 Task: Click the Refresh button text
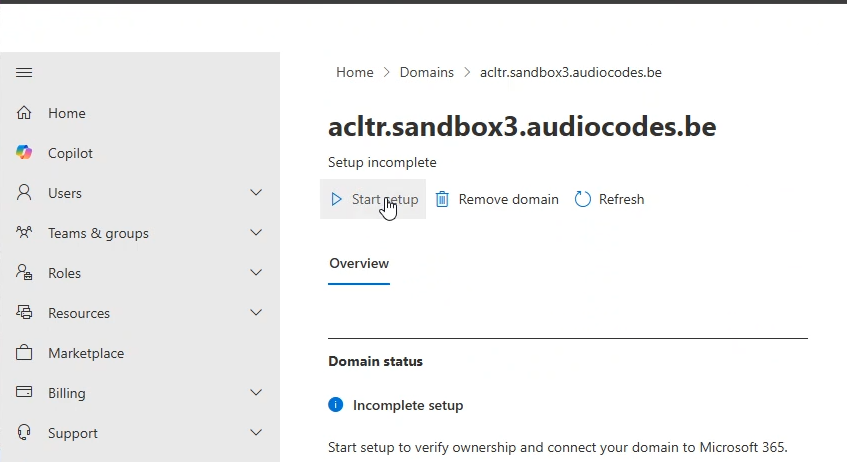coord(621,199)
